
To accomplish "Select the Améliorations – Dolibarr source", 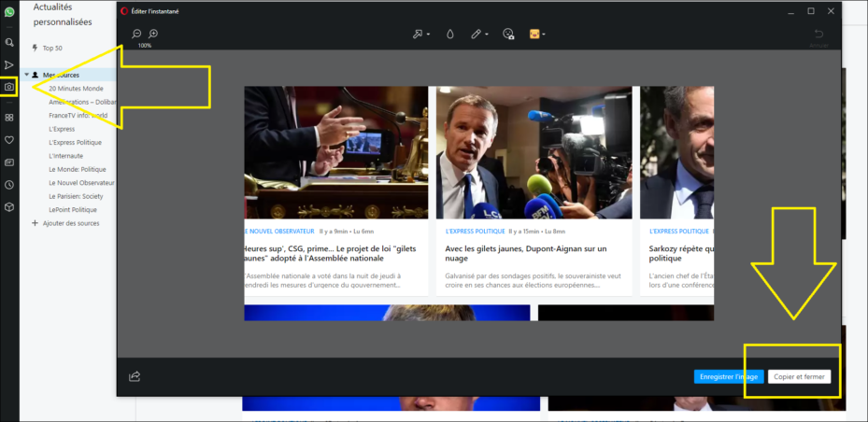I will point(82,102).
